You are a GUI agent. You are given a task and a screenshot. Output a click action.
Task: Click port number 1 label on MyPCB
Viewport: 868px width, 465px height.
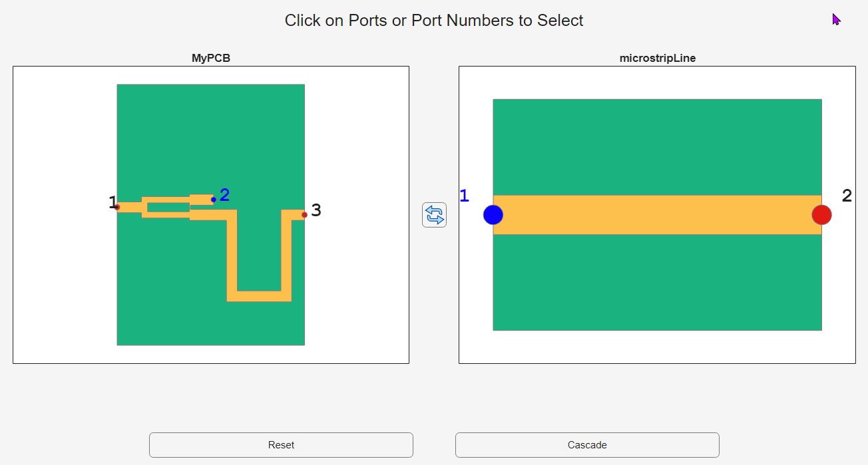pyautogui.click(x=112, y=203)
